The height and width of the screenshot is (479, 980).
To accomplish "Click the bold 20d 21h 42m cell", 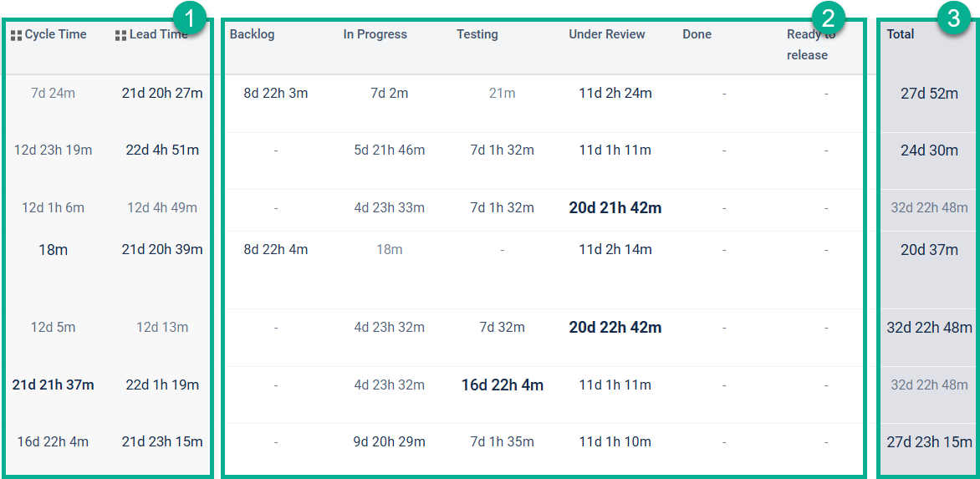I will (615, 208).
